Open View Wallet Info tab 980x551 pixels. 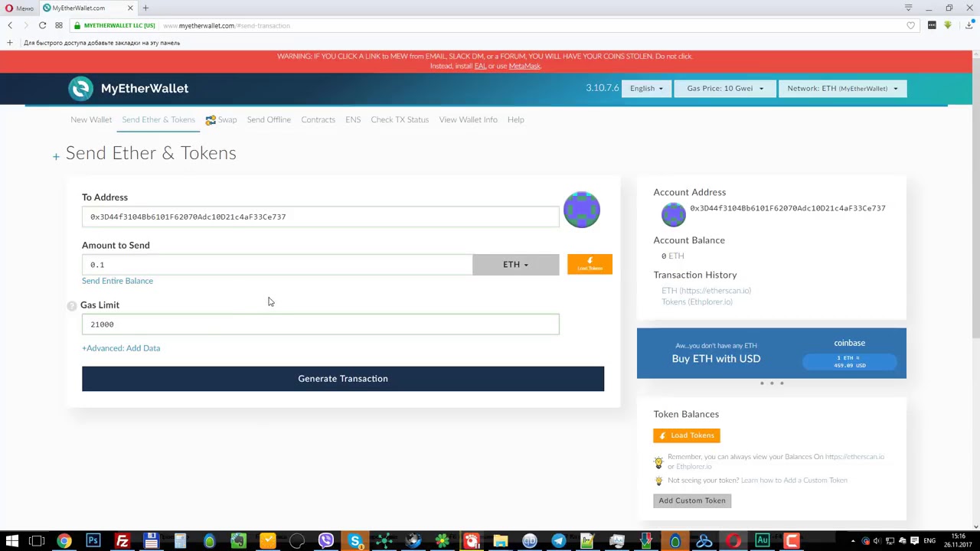click(468, 119)
